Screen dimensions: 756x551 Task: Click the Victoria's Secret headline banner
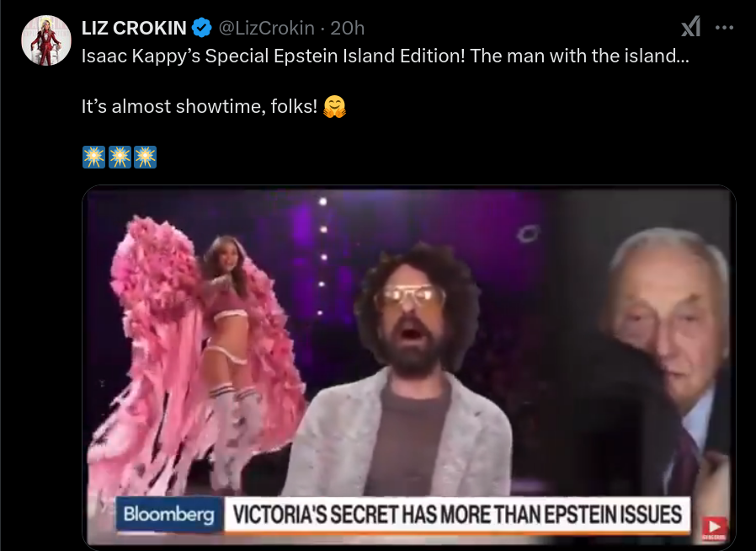(x=457, y=514)
